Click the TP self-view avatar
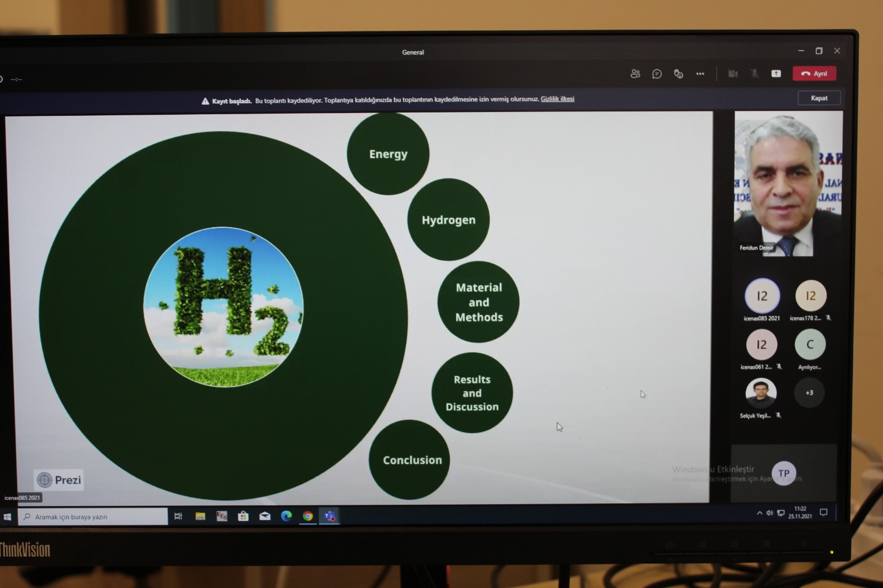Viewport: 883px width, 588px height. pos(784,473)
